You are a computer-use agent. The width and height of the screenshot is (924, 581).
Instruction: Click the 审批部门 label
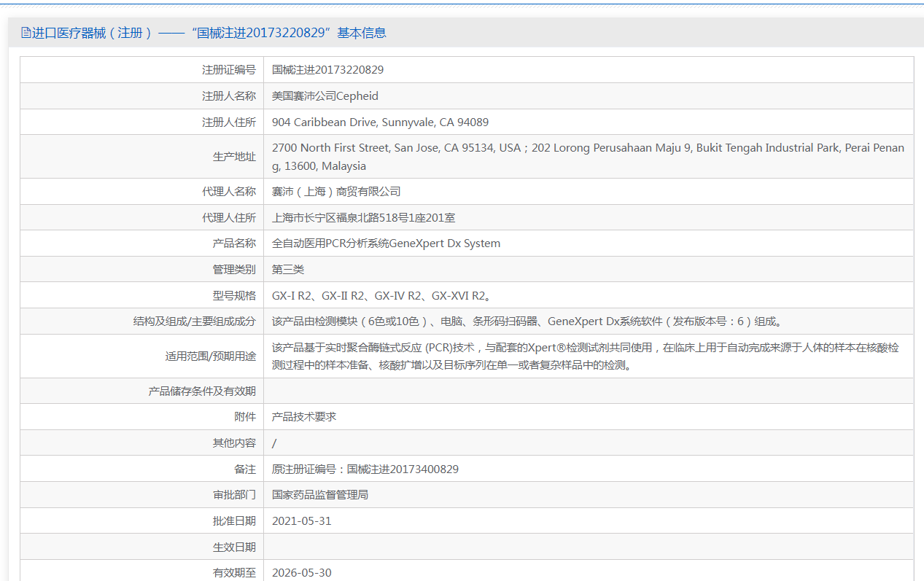234,495
